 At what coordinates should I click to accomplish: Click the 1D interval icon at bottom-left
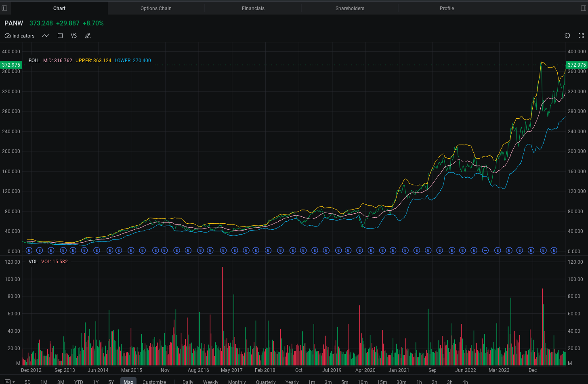(x=7, y=382)
